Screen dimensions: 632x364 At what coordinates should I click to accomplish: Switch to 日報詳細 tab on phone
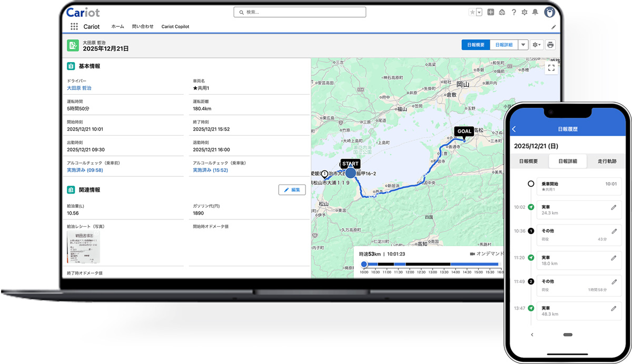pos(567,161)
